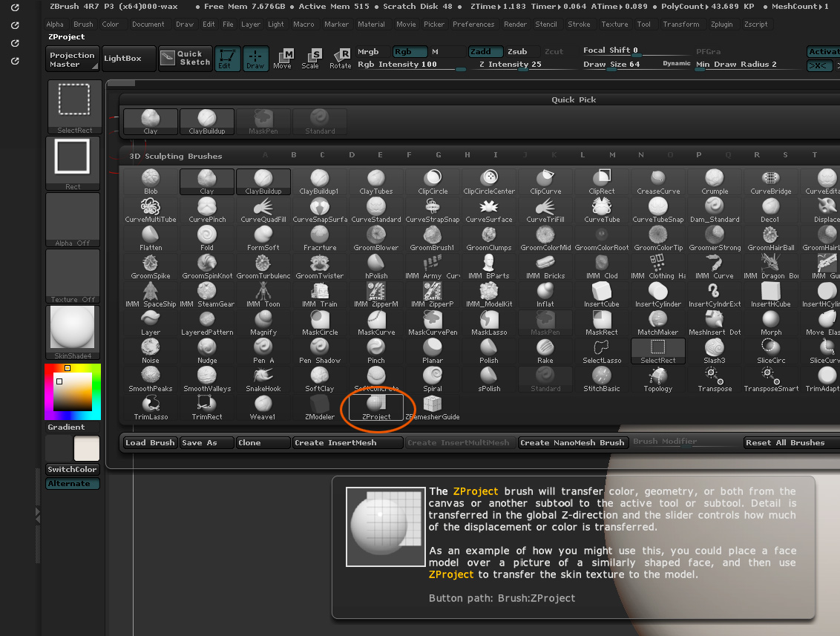Toggle the Alternate color button
This screenshot has height=636, width=840.
[x=72, y=483]
